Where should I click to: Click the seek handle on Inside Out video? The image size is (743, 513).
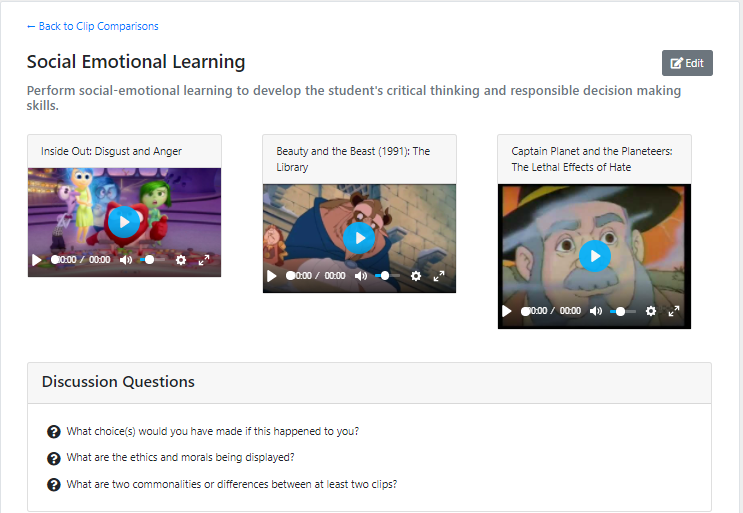(x=55, y=260)
